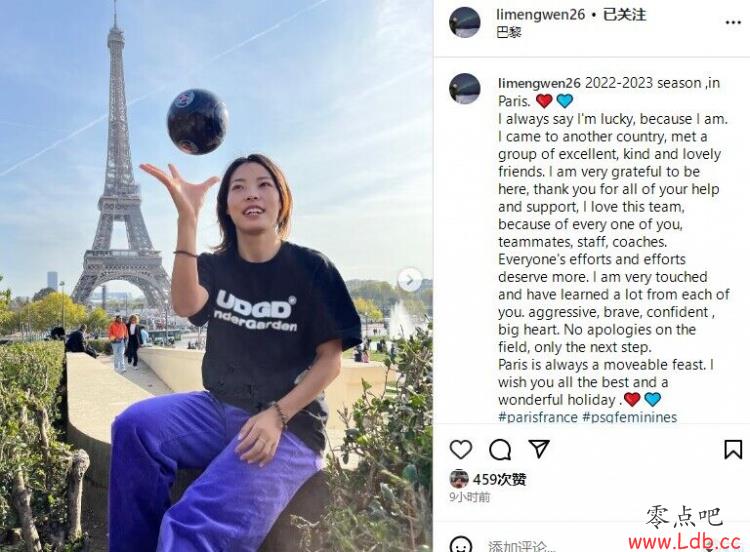Open the 9小时前 post timestamp
750x552 pixels.
470,497
